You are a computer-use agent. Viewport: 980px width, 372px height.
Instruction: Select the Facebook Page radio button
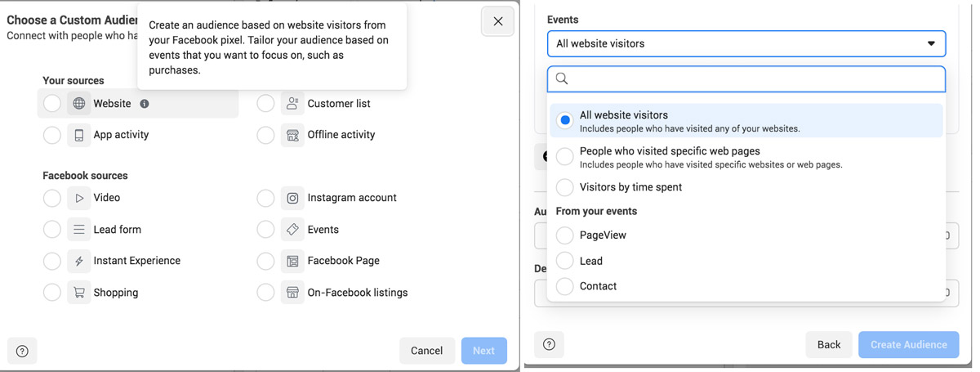pyautogui.click(x=265, y=261)
